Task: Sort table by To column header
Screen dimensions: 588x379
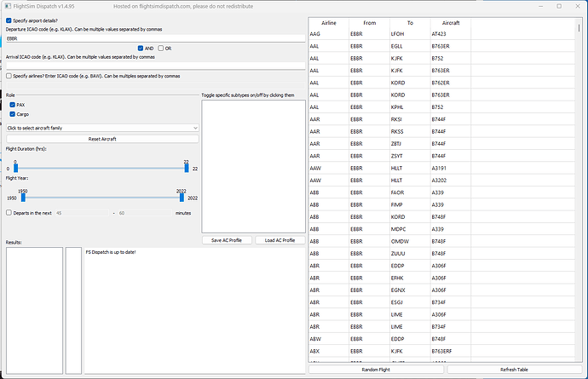Action: tap(410, 23)
